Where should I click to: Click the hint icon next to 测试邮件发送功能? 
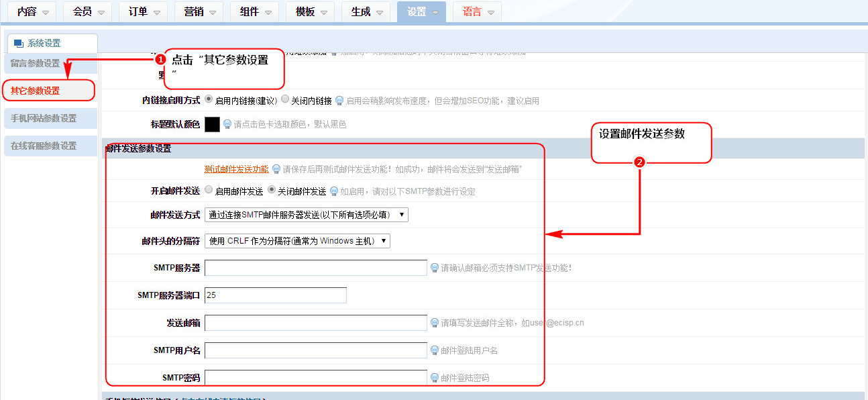tap(276, 169)
